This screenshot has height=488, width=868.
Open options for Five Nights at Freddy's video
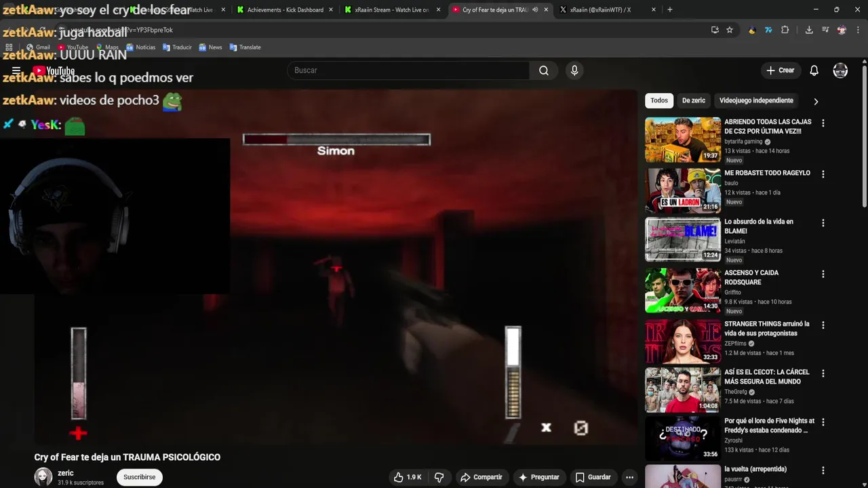click(x=823, y=422)
